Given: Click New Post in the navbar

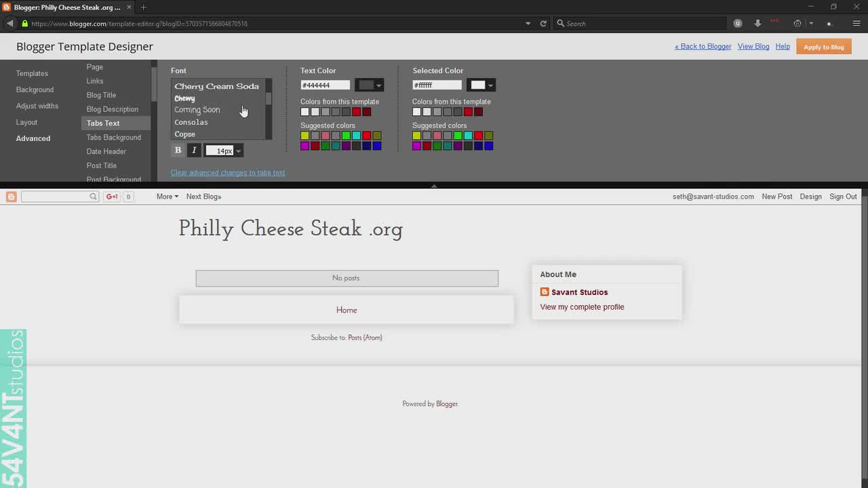Looking at the screenshot, I should (777, 197).
